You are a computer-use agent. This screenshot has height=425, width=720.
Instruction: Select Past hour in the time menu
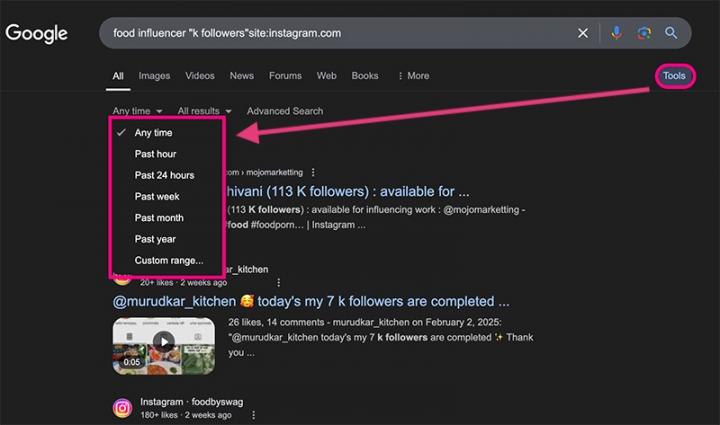click(155, 154)
